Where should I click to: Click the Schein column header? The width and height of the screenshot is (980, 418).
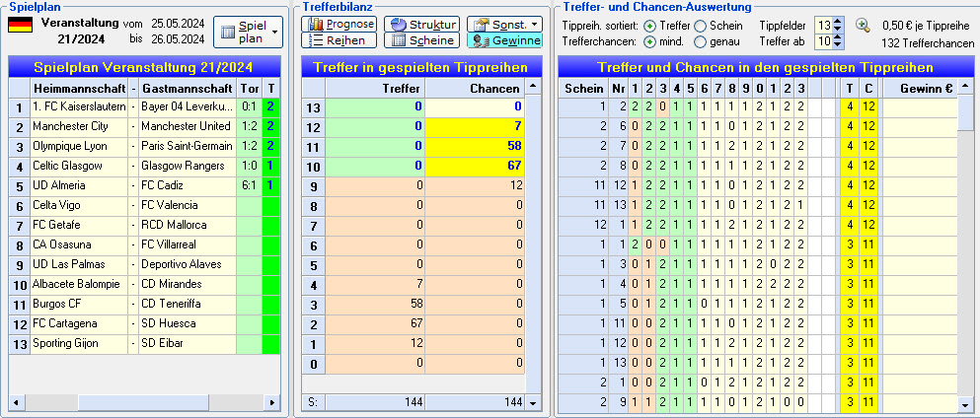[583, 88]
